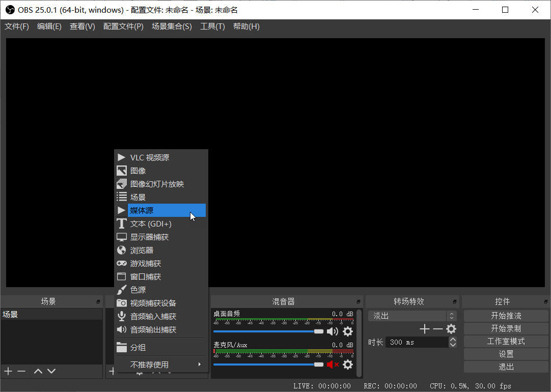
Task: Pop out the 混音器 dock panel
Action: click(x=358, y=302)
